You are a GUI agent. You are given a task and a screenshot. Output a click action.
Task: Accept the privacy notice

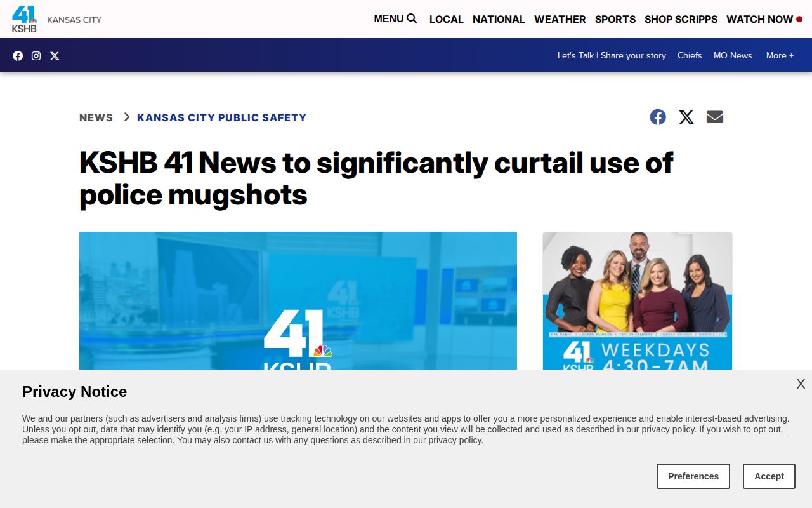pyautogui.click(x=769, y=476)
